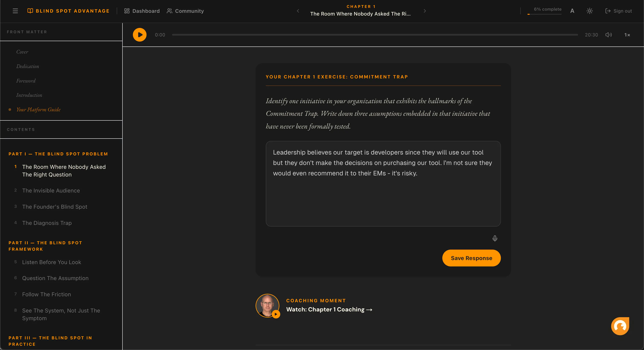Open chapter 3 The Founder's Blind Spot
Viewport: 644px width, 350px height.
tap(55, 207)
